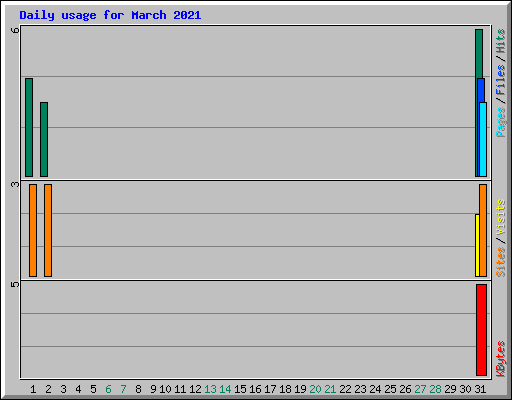Click the "Daily usage for March 2021" title
Screen dimensions: 512x400
pos(110,15)
